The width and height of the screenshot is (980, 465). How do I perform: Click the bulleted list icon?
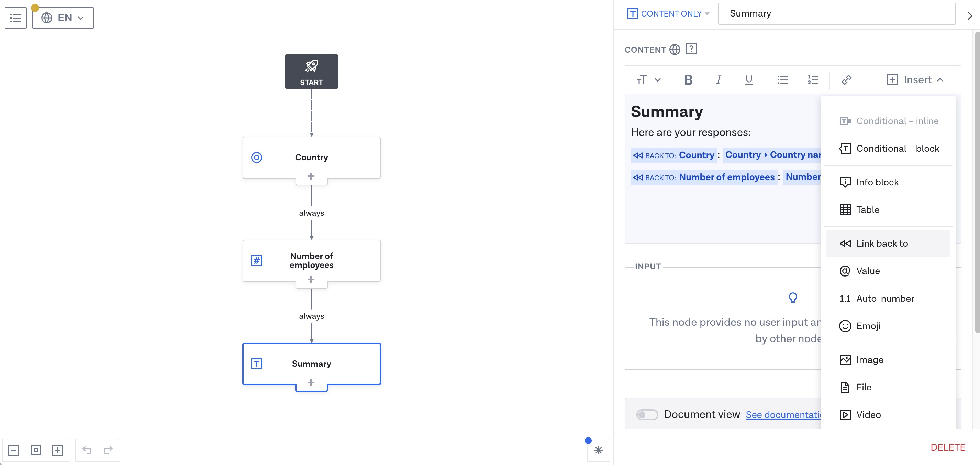(782, 79)
